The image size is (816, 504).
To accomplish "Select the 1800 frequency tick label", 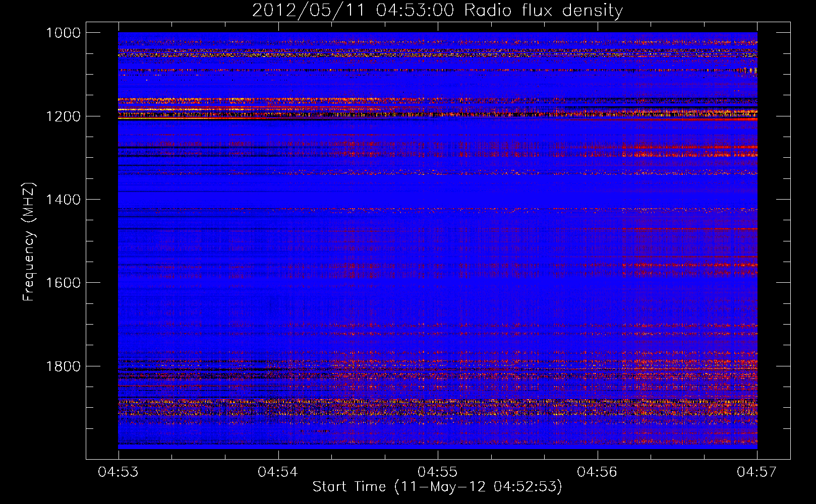I will [63, 366].
